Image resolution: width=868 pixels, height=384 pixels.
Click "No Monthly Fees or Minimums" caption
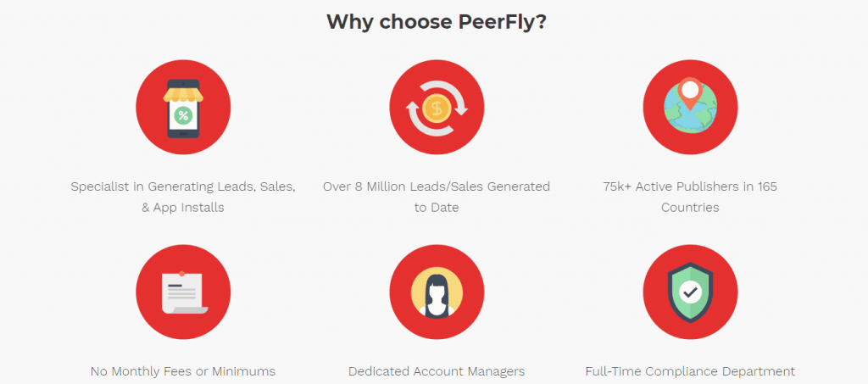tap(183, 370)
